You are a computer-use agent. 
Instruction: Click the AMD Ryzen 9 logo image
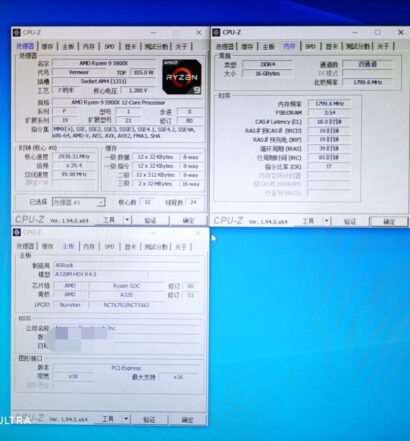(182, 77)
